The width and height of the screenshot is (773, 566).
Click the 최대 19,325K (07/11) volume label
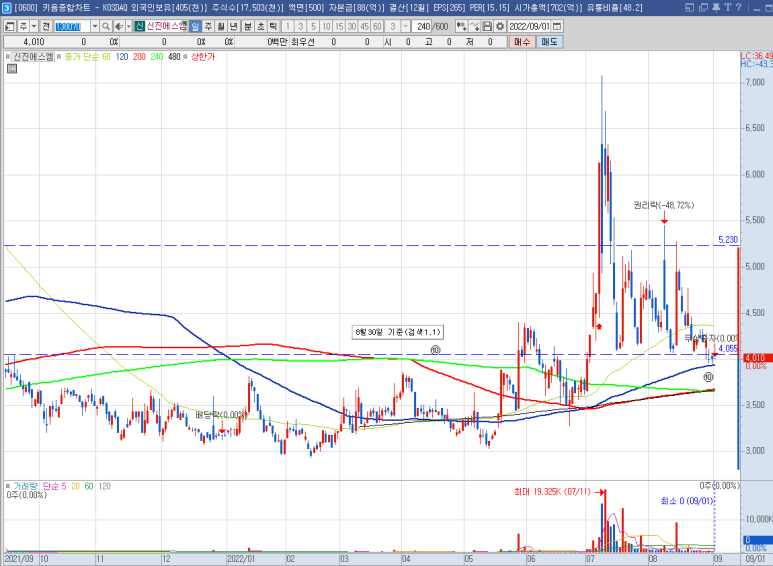click(552, 492)
